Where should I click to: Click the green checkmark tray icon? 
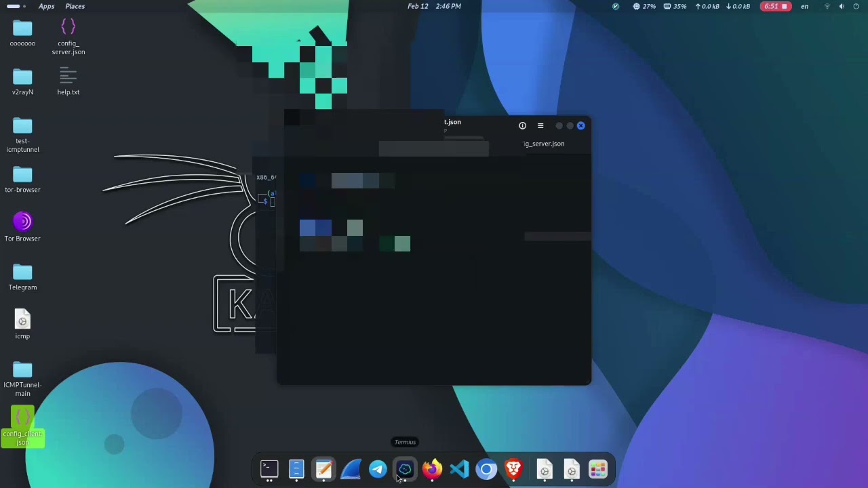tap(616, 6)
